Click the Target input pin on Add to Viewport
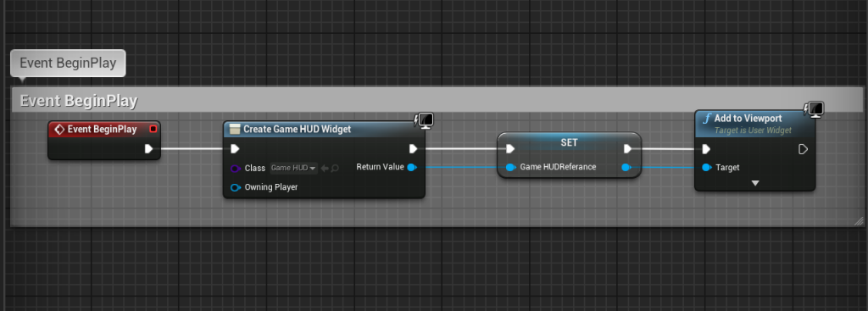 (x=706, y=167)
